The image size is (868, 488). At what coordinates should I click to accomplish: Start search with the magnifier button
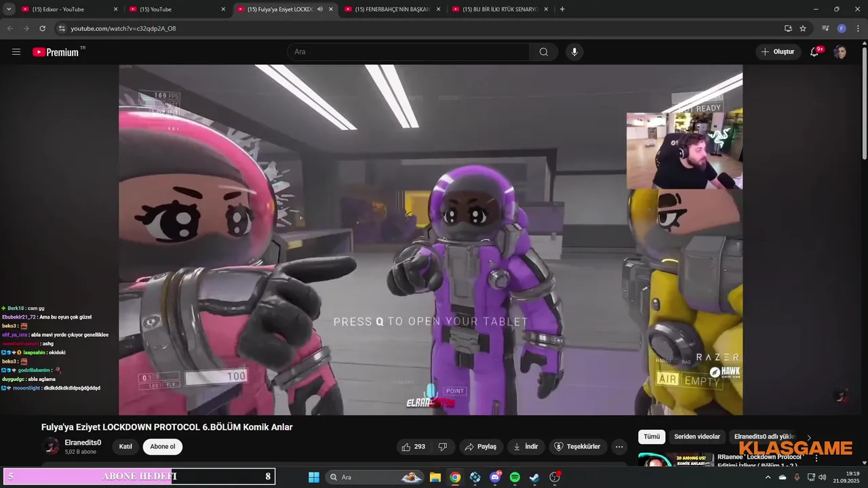click(x=544, y=52)
